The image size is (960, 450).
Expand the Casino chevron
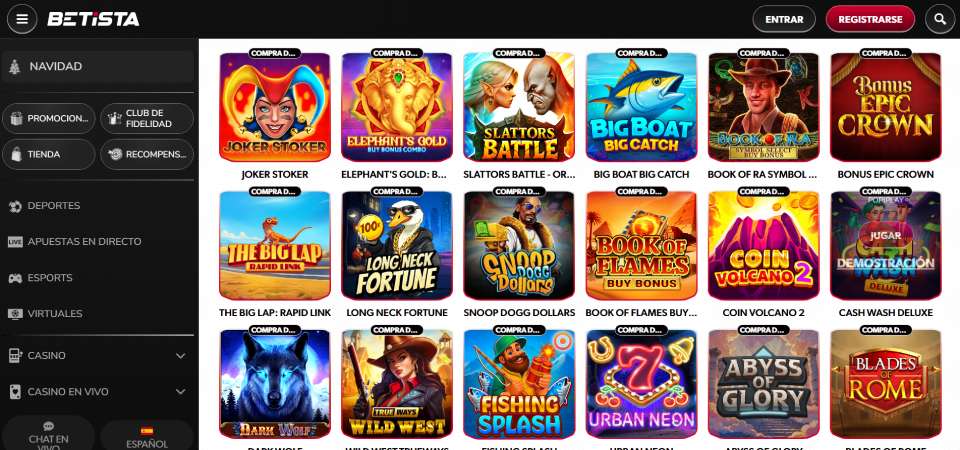click(181, 356)
